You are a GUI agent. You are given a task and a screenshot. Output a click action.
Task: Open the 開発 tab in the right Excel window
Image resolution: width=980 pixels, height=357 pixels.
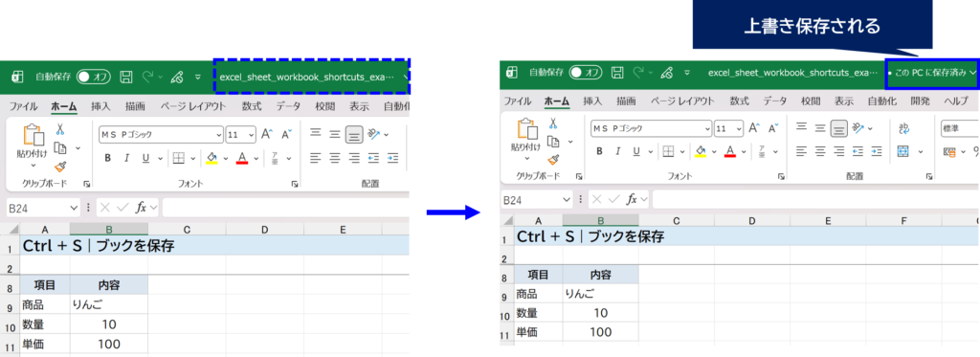[x=921, y=100]
